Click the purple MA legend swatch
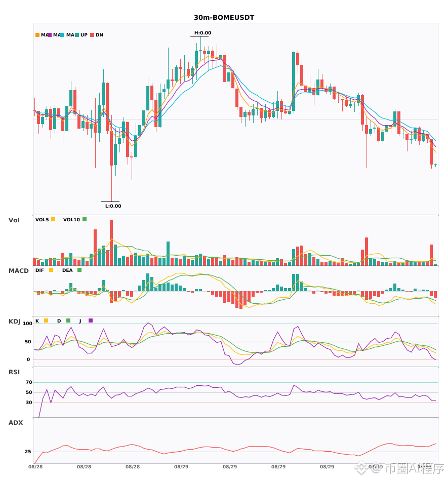448x481 pixels. pyautogui.click(x=50, y=35)
